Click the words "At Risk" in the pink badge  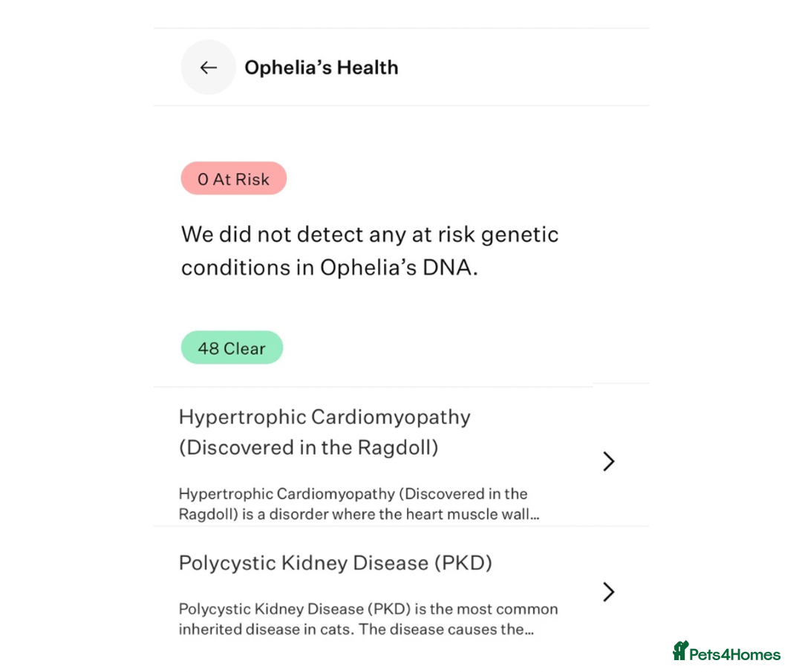241,179
